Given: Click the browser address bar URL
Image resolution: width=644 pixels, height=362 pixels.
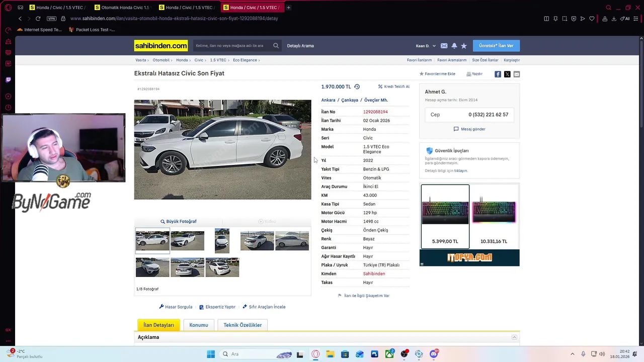Looking at the screenshot, I should click(x=174, y=19).
